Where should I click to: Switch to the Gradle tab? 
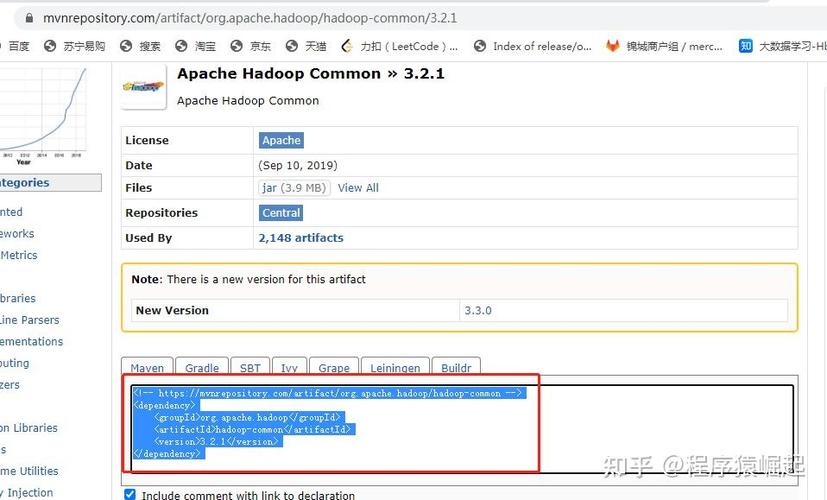pyautogui.click(x=202, y=367)
